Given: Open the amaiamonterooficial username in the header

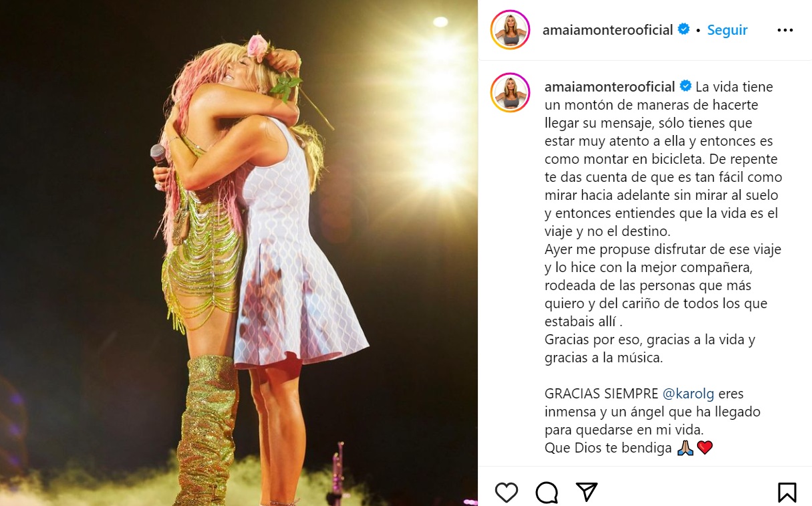Looking at the screenshot, I should click(x=607, y=30).
